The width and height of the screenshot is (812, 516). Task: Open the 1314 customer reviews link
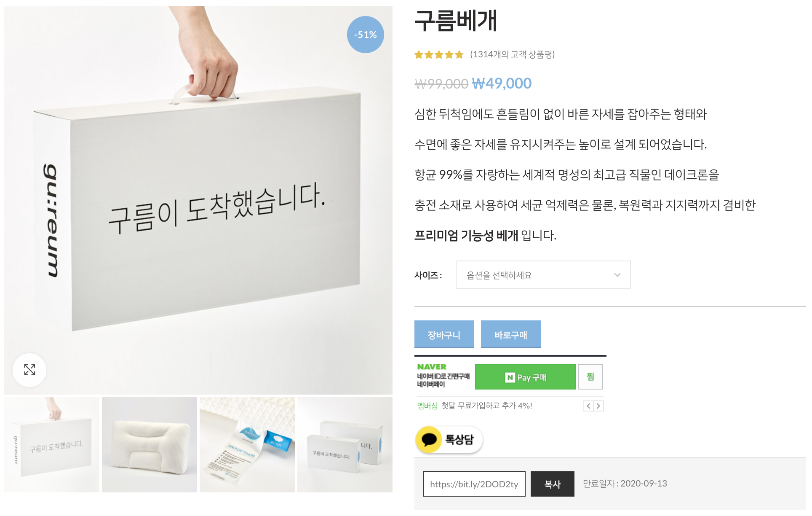[513, 54]
